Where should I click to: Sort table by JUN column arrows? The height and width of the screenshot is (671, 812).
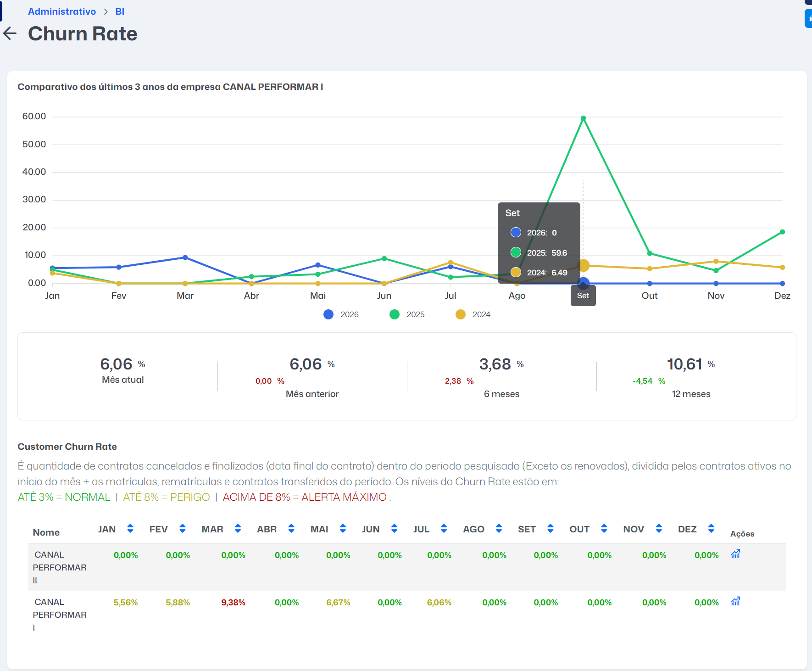click(394, 529)
